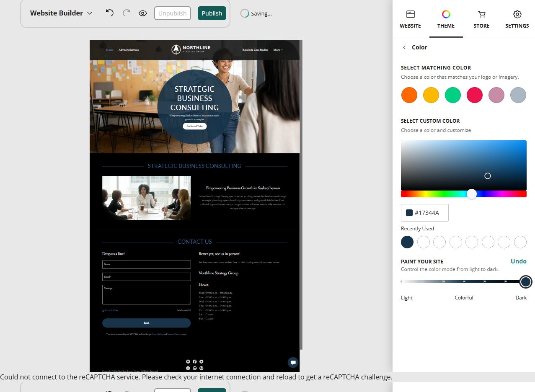This screenshot has height=392, width=535.
Task: Click the Northline Strategy Group logo
Action: [x=191, y=49]
